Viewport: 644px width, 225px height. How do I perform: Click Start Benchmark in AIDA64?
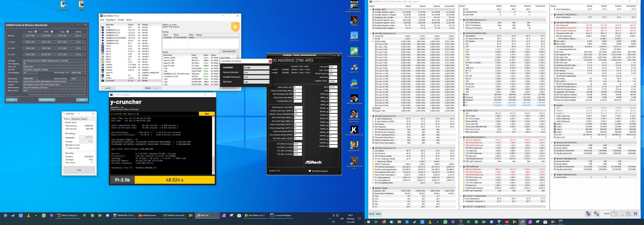(47, 99)
